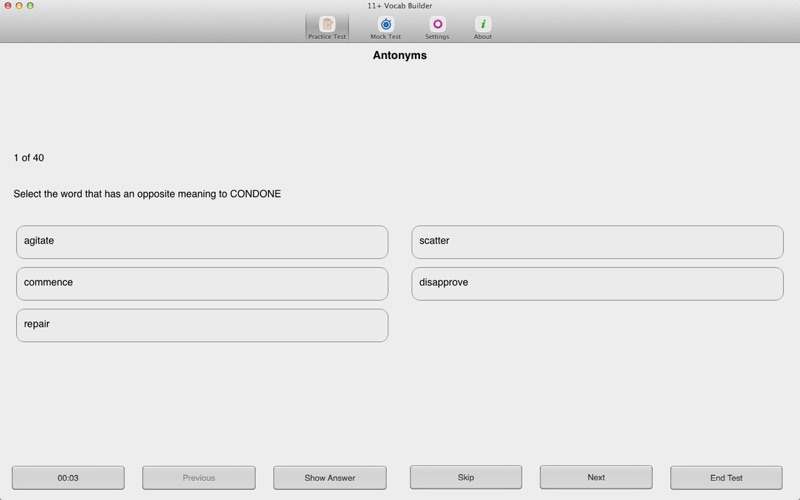The image size is (800, 500).
Task: Click the '1 of 40' question counter
Action: [29, 158]
